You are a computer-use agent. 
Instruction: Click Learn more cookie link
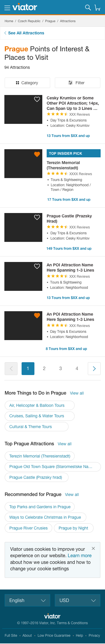tap(80, 556)
